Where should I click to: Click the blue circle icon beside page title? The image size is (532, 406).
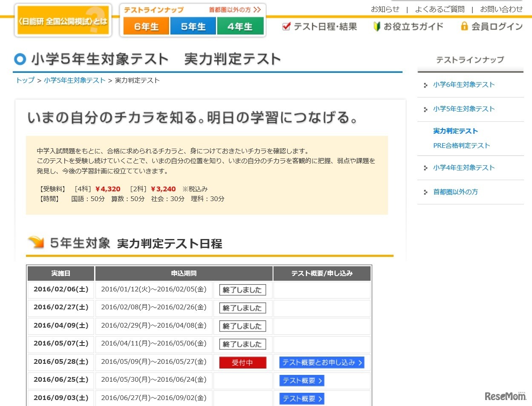coord(20,59)
